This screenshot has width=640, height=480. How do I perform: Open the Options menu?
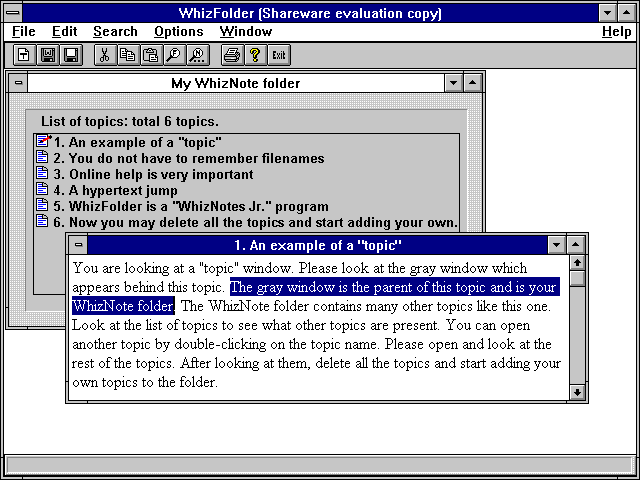(x=178, y=32)
